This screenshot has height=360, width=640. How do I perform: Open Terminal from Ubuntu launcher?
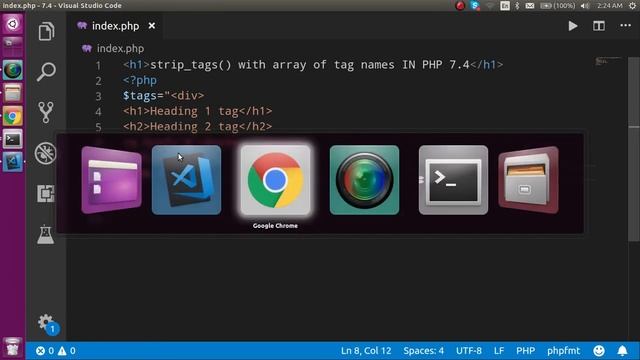pos(13,139)
